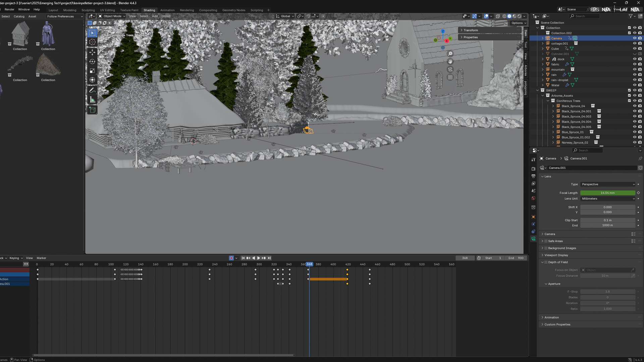Activate the 3D Cursor tool
The width and height of the screenshot is (644, 362).
[92, 42]
